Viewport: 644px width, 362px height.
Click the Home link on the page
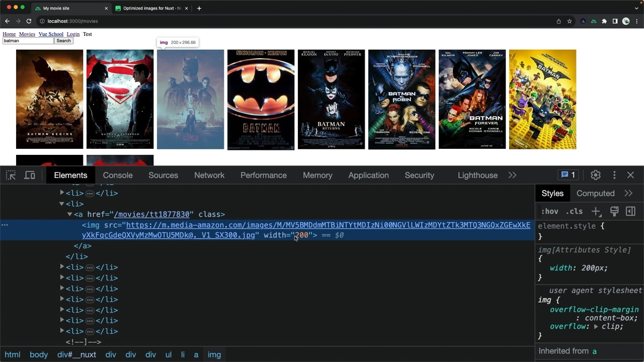9,34
